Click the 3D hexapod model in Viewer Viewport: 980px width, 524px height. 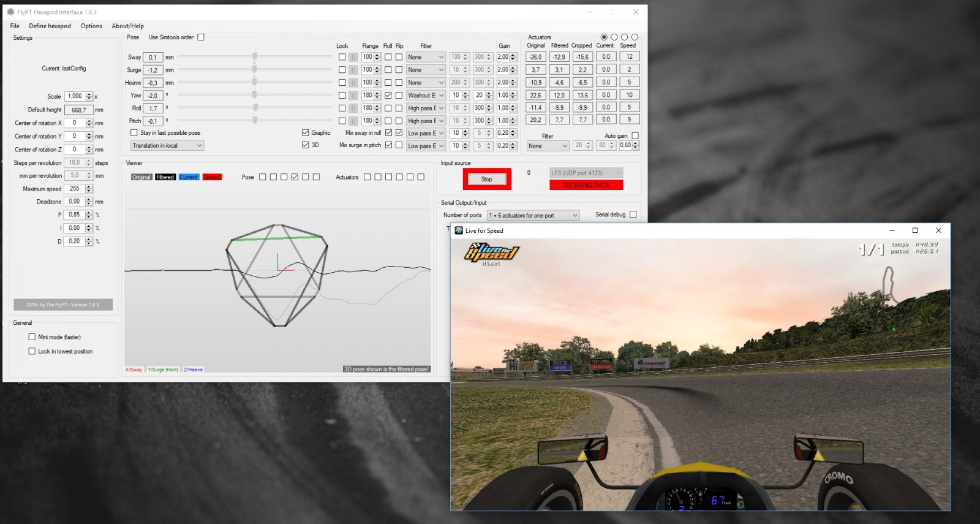[277, 275]
